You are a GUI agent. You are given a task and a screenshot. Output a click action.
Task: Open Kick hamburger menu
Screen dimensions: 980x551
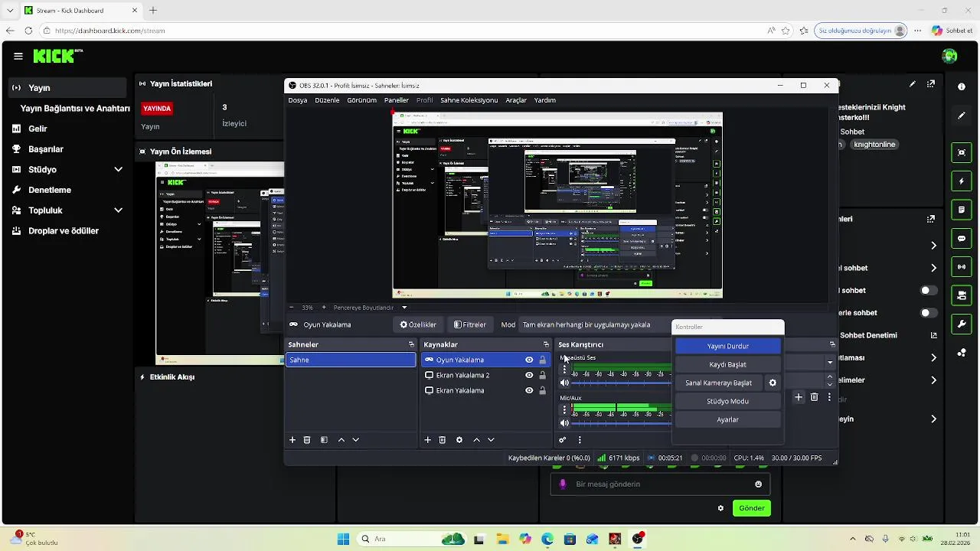click(18, 56)
